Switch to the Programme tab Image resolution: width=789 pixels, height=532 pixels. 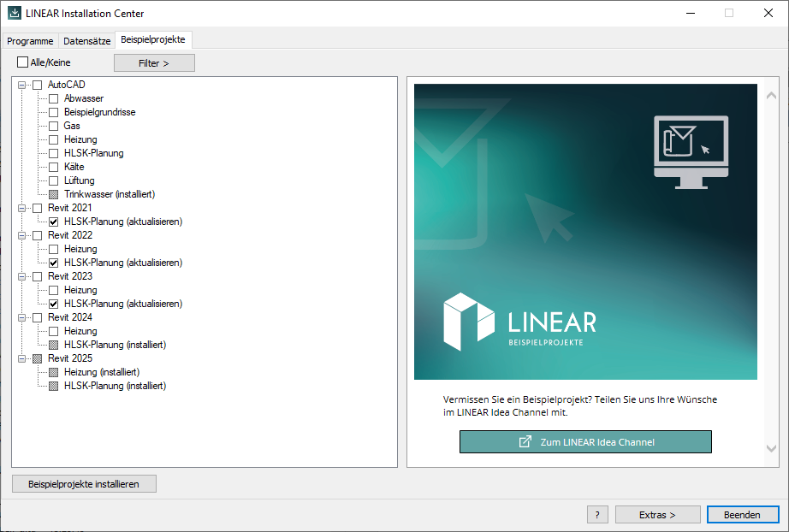point(30,41)
